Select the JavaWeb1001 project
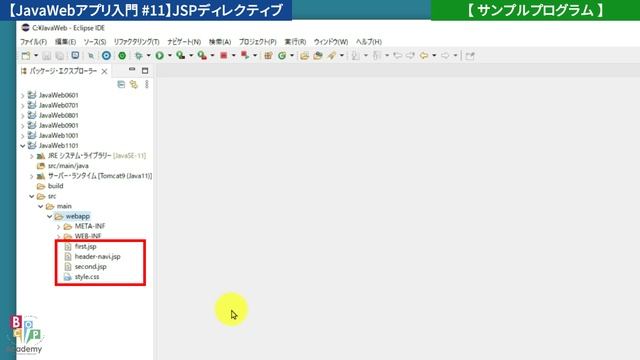 tap(58, 136)
